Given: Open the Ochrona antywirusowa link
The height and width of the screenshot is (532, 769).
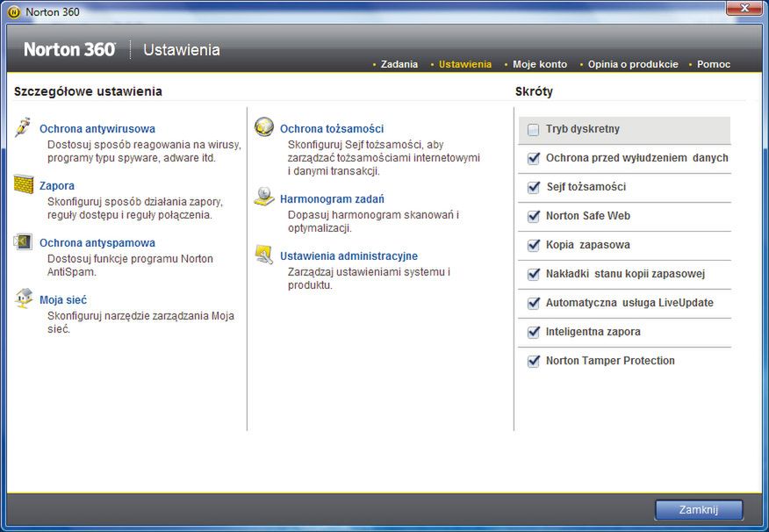Looking at the screenshot, I should [x=97, y=129].
